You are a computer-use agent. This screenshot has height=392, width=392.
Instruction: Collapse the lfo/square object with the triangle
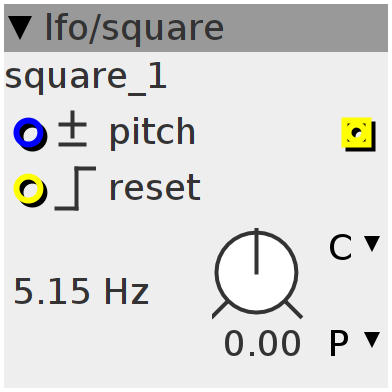(x=20, y=28)
